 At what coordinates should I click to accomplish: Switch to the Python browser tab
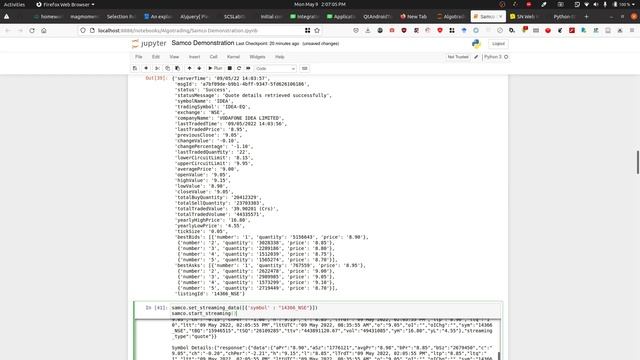[x=563, y=17]
